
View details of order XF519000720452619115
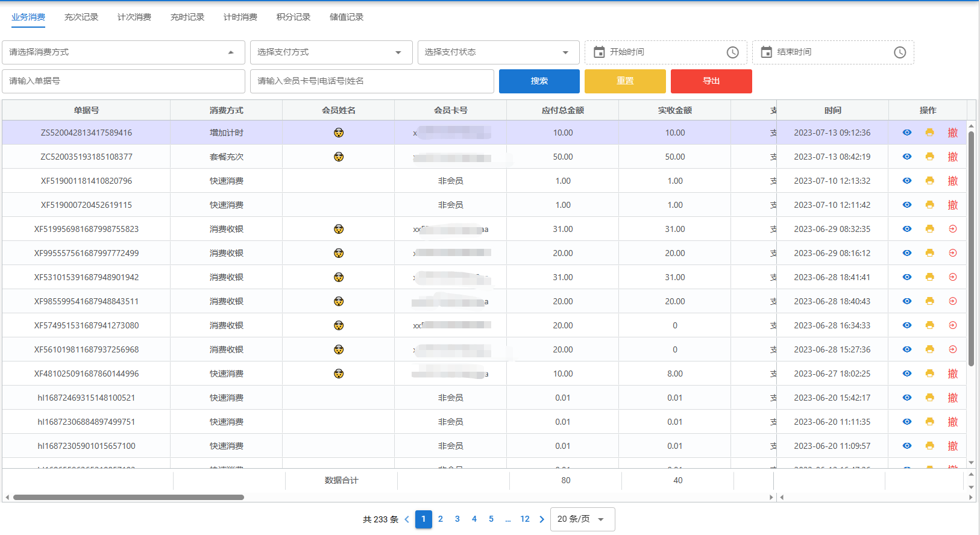(x=907, y=205)
